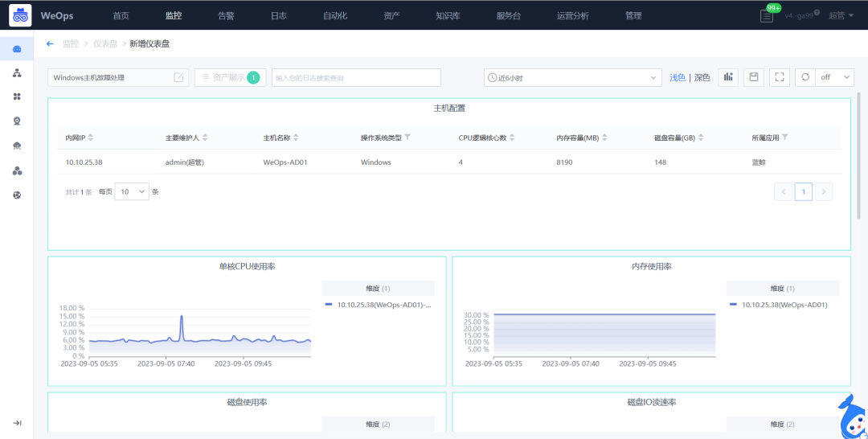The height and width of the screenshot is (439, 868).
Task: Save the dashboard with the floppy icon
Action: 754,77
